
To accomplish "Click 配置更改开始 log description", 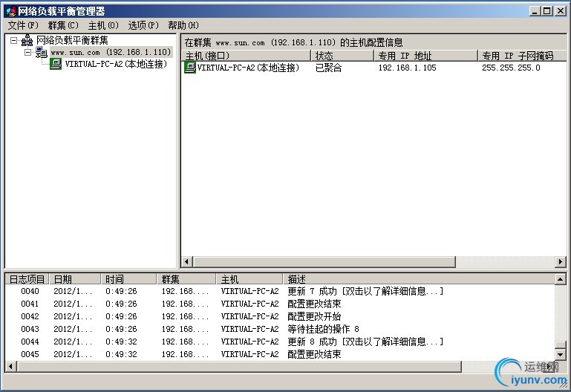I will point(314,316).
